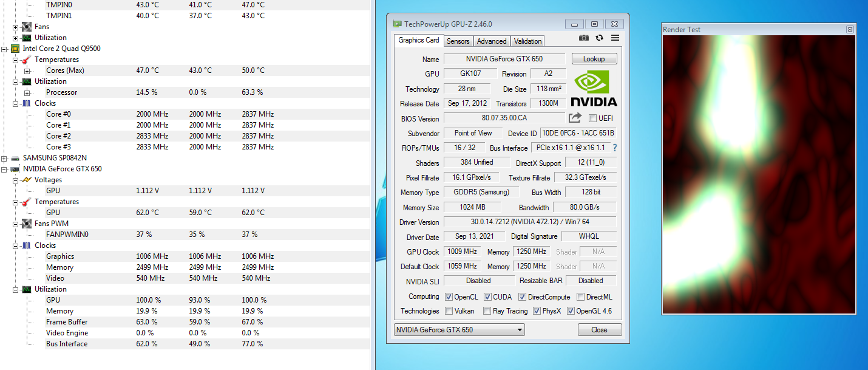The image size is (868, 370).
Task: Click the BIOS share/export arrow icon
Action: [x=575, y=118]
